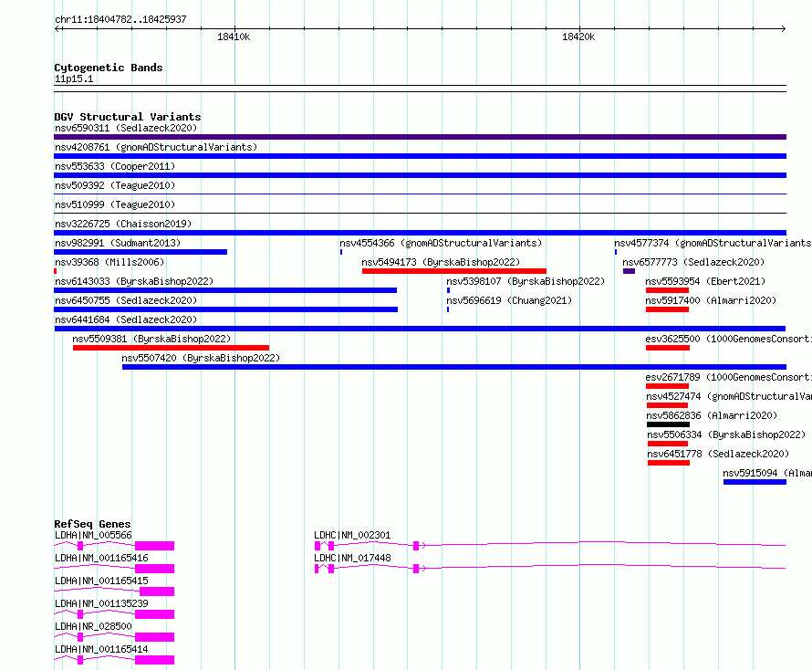Click the blue nsv982991 variant bar
The height and width of the screenshot is (670, 812).
pos(141,252)
